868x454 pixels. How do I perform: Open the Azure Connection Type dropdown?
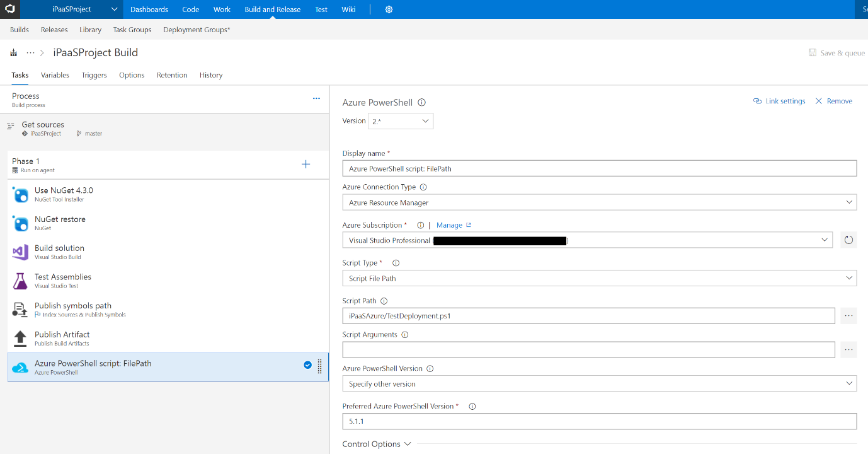pos(600,202)
